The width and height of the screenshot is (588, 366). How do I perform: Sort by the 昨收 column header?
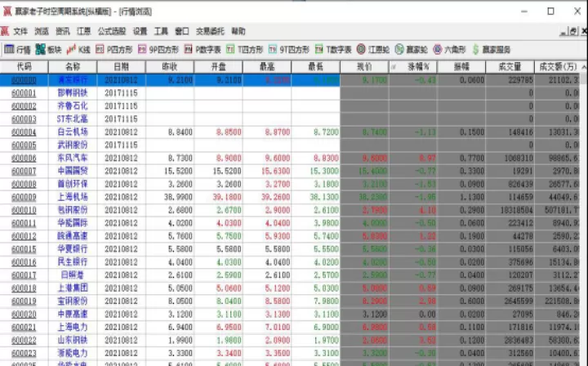pyautogui.click(x=170, y=67)
